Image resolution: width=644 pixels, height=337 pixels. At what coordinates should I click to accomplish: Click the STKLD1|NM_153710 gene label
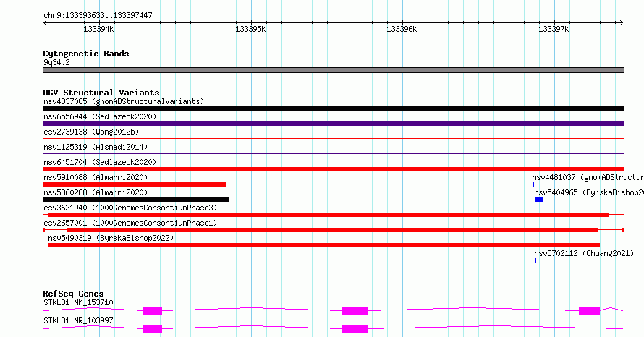tap(78, 302)
